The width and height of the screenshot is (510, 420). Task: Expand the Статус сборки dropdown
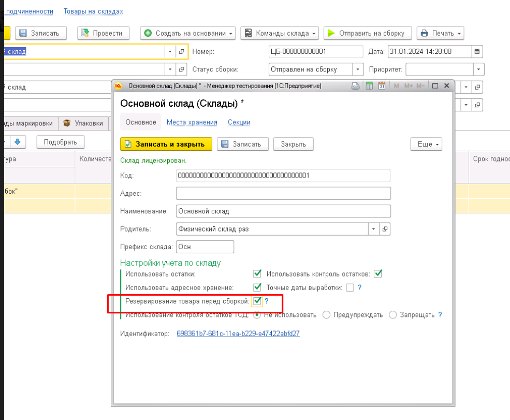click(358, 69)
